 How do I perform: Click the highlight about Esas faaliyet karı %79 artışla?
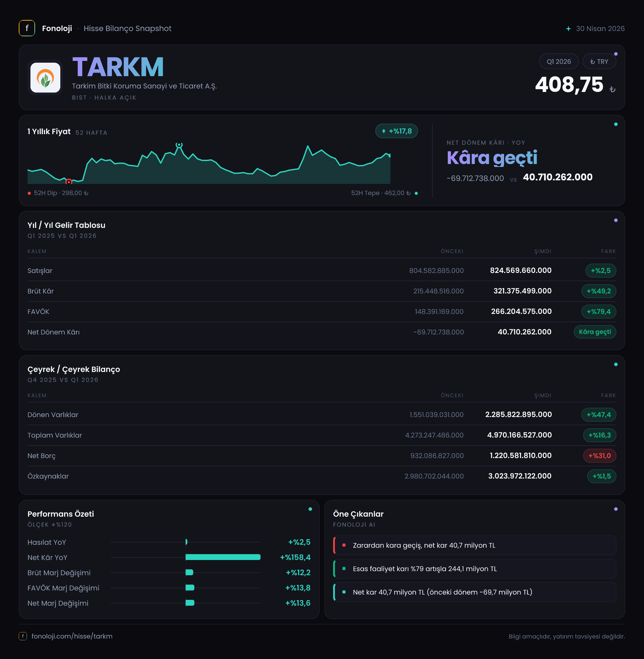(x=474, y=568)
